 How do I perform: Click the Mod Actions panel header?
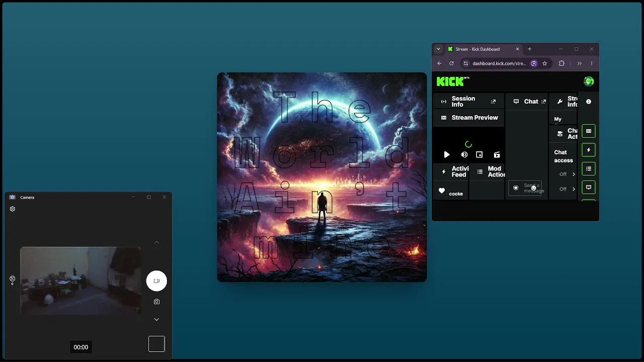click(487, 171)
